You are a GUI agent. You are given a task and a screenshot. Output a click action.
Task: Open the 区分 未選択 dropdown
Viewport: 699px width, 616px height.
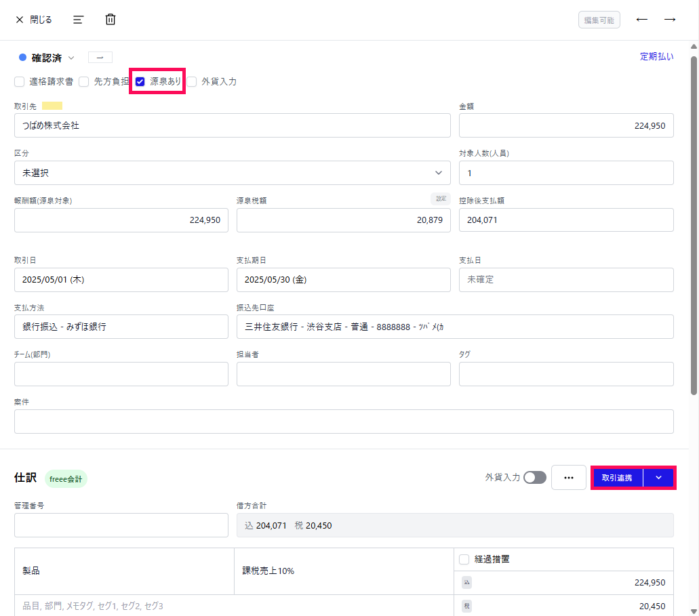tap(233, 173)
